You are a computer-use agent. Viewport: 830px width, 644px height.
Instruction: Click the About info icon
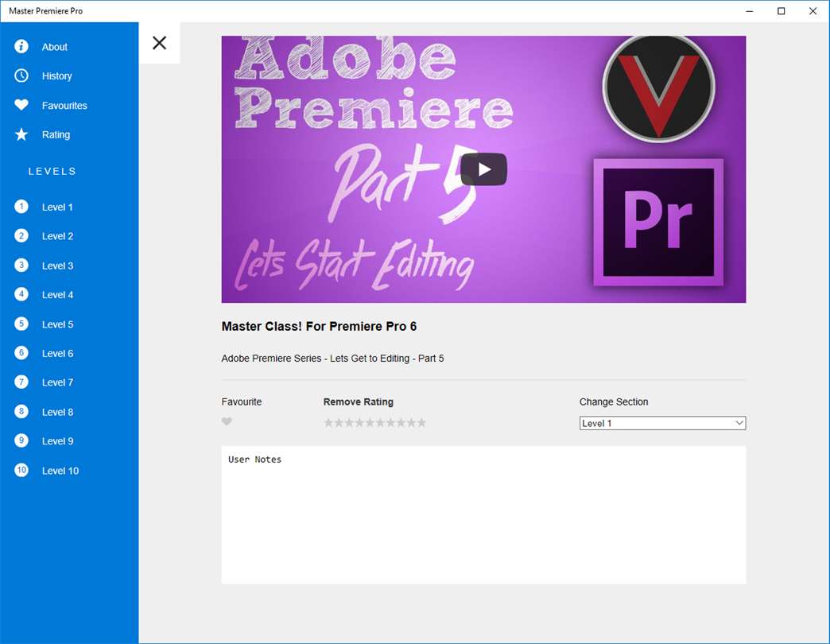(x=21, y=47)
